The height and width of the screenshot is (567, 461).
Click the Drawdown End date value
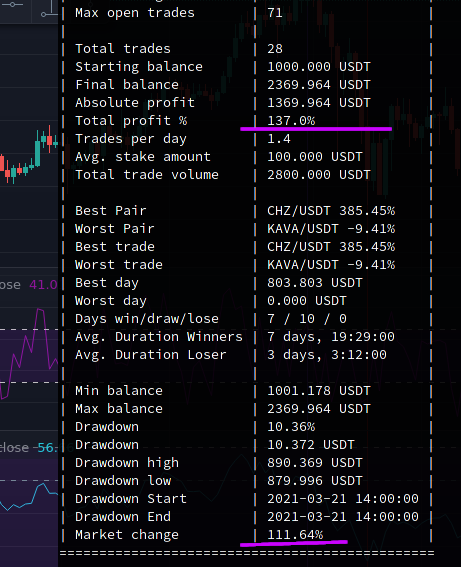[x=343, y=517]
